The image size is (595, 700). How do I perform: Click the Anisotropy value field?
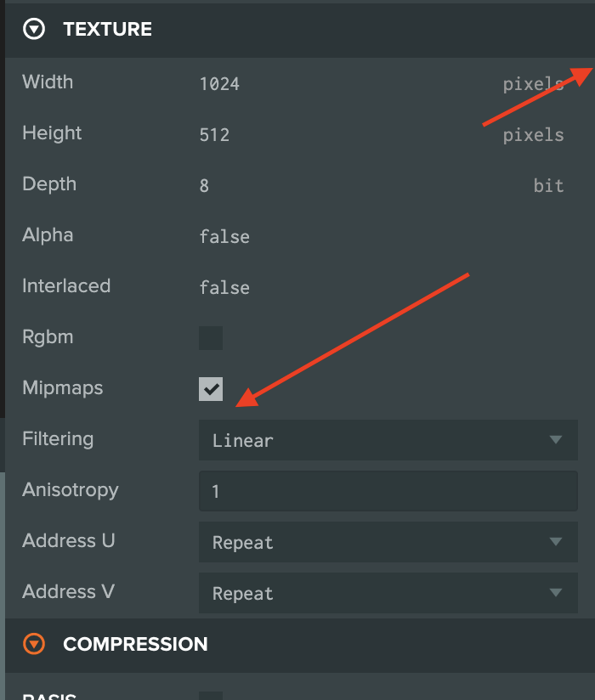388,491
